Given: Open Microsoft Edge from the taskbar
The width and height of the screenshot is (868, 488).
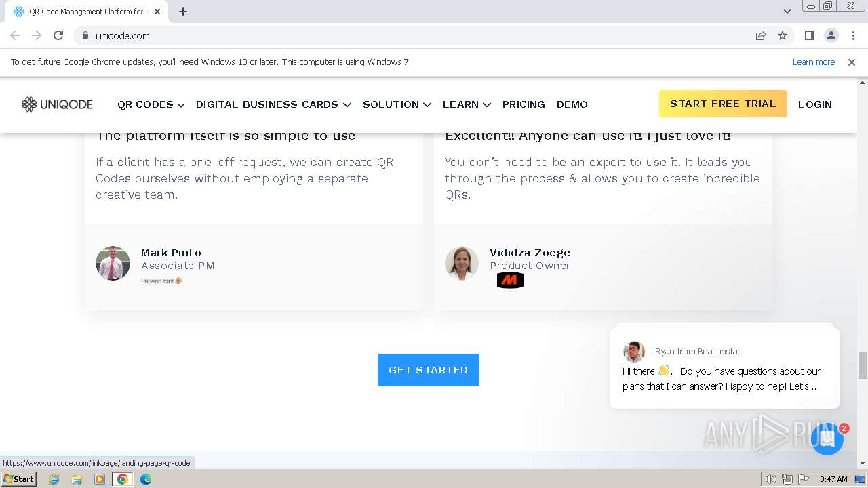Looking at the screenshot, I should [146, 479].
